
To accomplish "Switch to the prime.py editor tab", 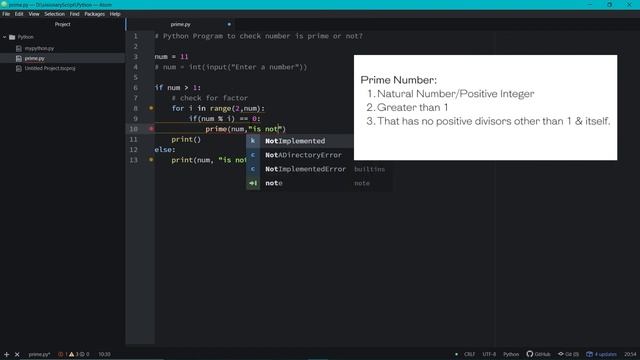I will click(x=180, y=24).
